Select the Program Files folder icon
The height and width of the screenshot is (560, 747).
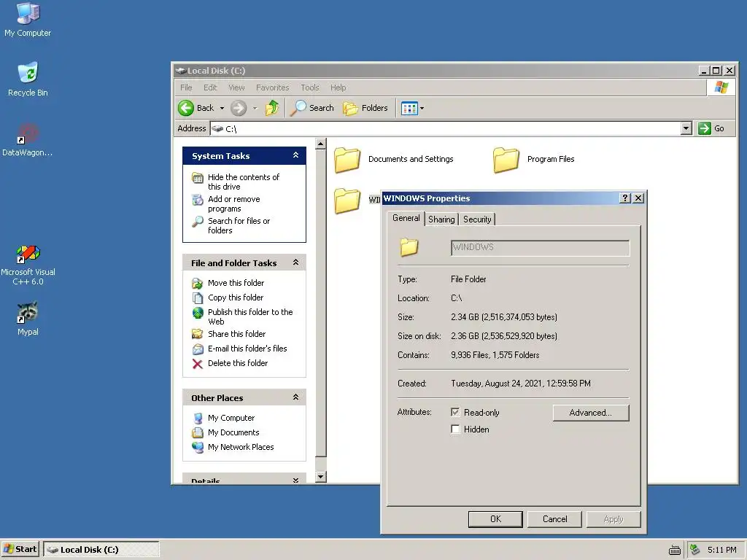tap(506, 160)
